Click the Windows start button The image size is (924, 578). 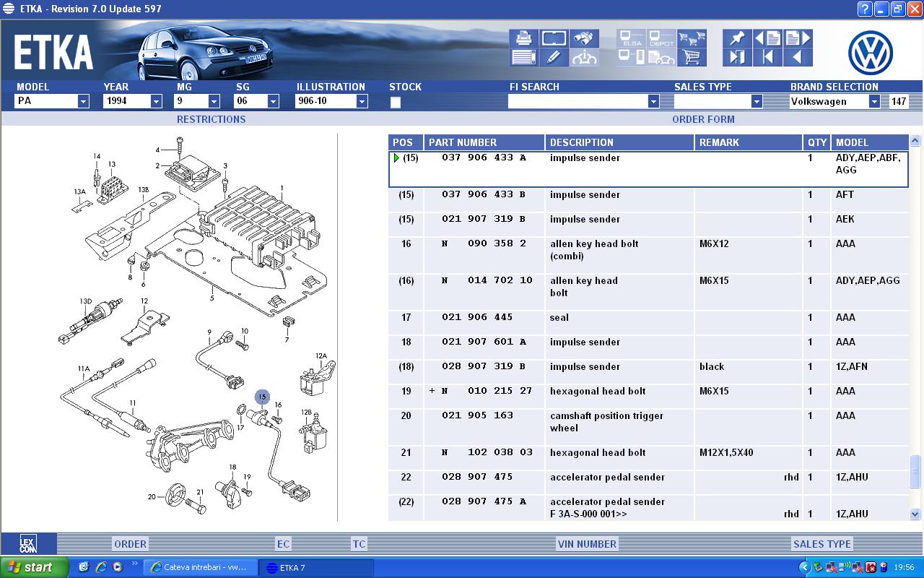point(35,567)
